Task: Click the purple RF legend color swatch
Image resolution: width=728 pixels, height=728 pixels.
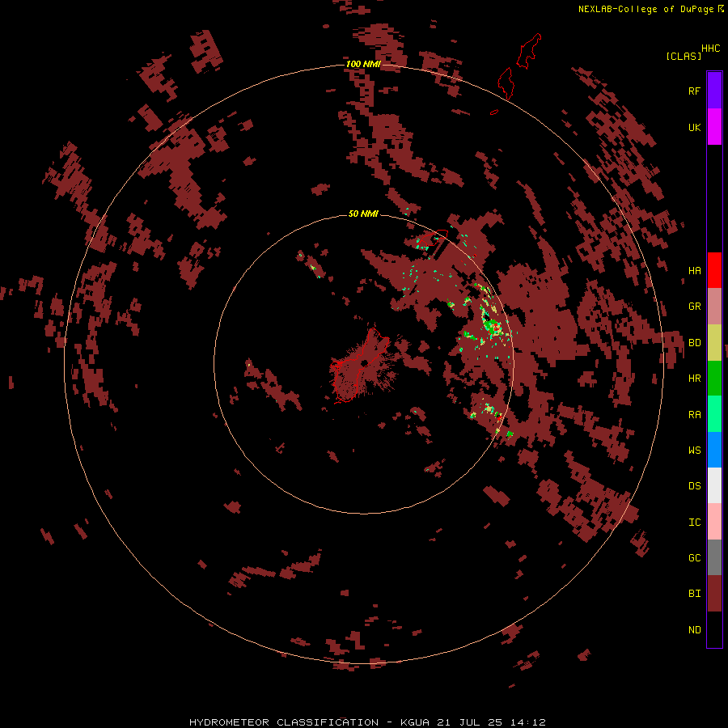Action: pyautogui.click(x=714, y=91)
